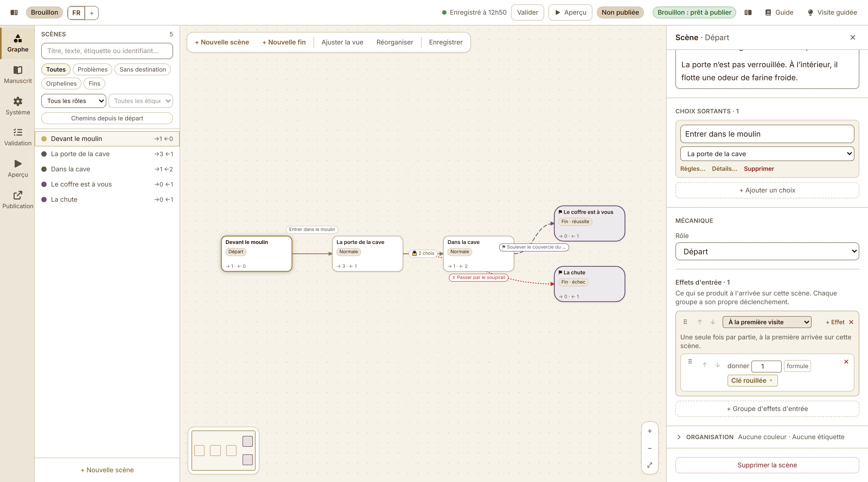Filter scenes by Orphelines
868x482 pixels.
coord(61,83)
